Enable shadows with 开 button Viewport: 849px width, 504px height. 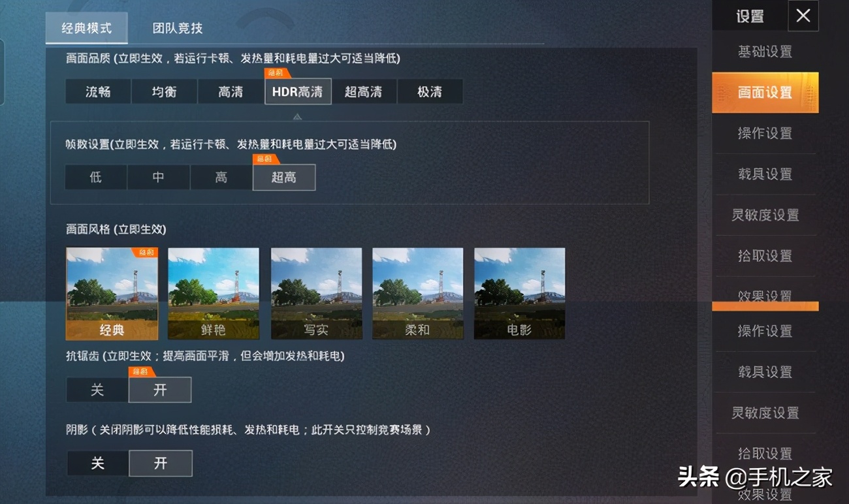tap(161, 464)
